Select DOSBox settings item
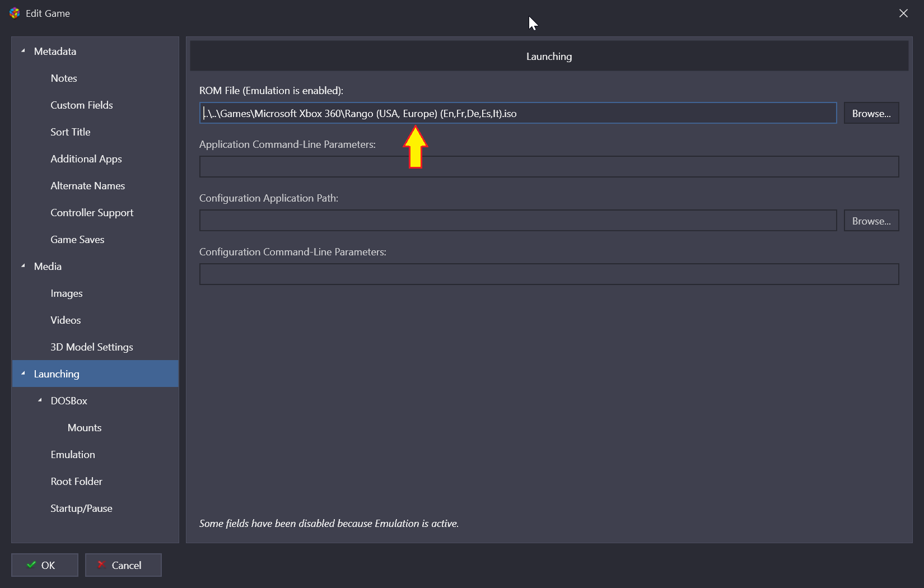Image resolution: width=924 pixels, height=588 pixels. tap(69, 401)
